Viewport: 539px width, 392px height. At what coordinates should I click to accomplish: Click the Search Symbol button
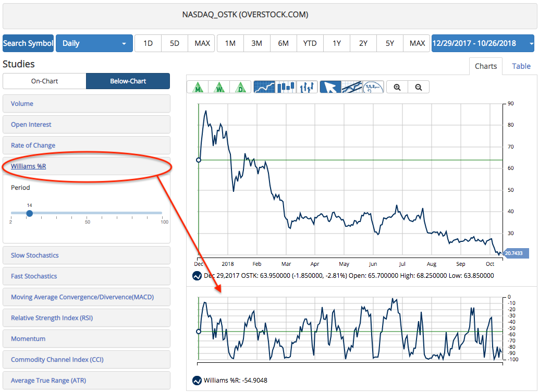click(x=28, y=43)
